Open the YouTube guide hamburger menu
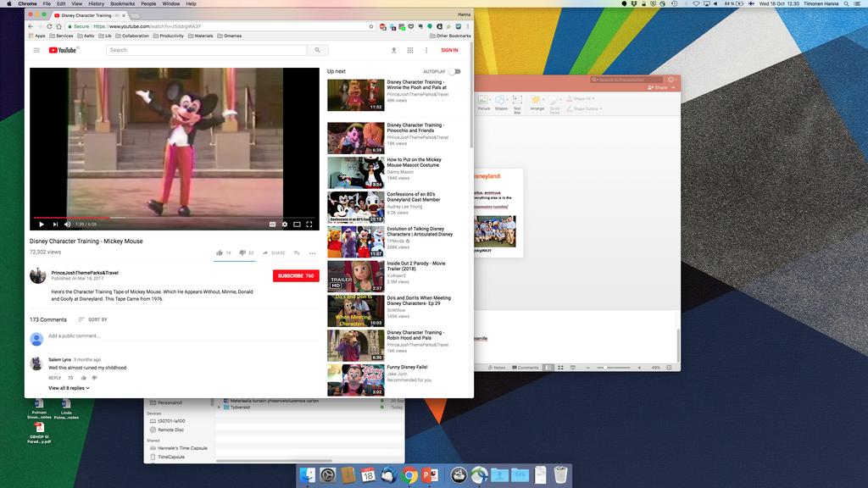Screen dimensions: 868x488 point(36,50)
